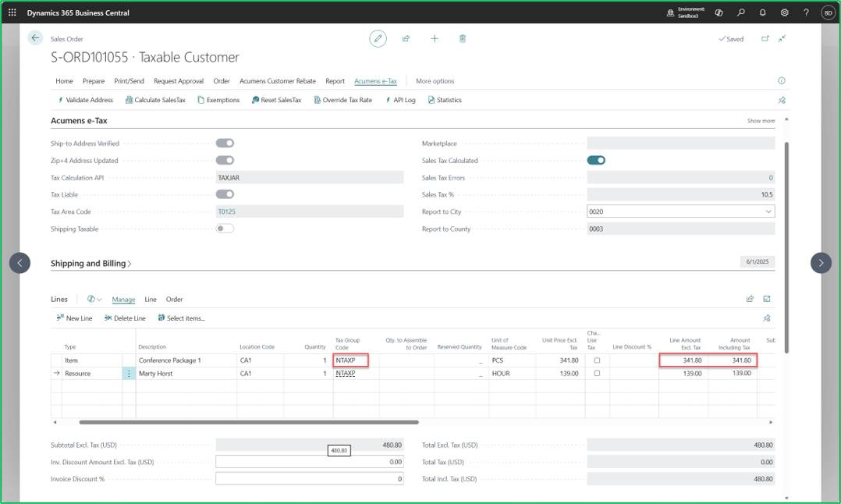Open the Acumens e-Tax tab
The width and height of the screenshot is (841, 504).
point(375,81)
